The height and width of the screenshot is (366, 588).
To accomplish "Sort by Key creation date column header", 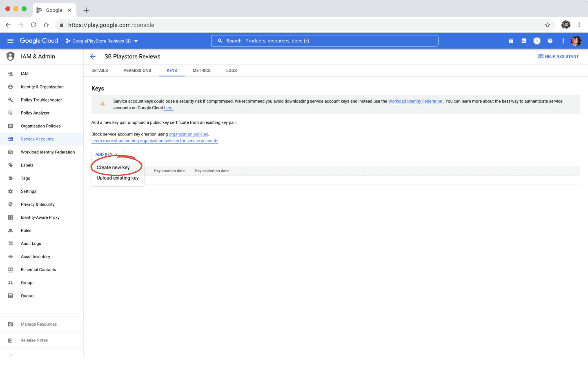I will (x=169, y=171).
